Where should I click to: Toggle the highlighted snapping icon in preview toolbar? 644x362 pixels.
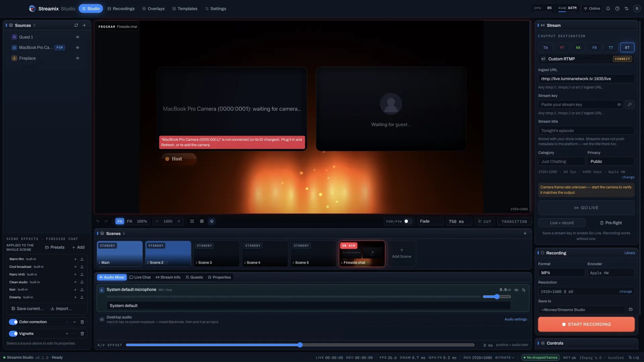click(212, 222)
